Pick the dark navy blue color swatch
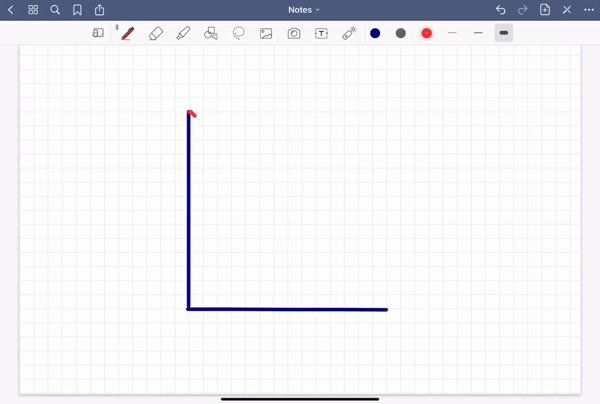This screenshot has width=600, height=404. [x=375, y=33]
